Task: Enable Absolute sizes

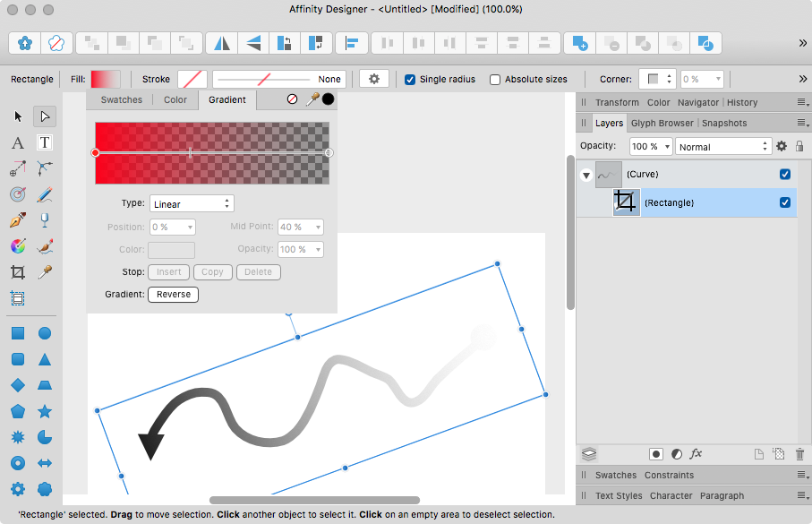Action: 494,79
